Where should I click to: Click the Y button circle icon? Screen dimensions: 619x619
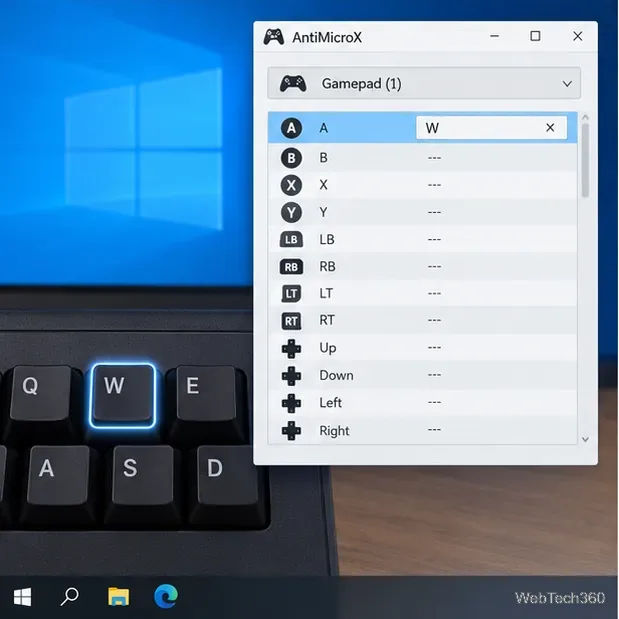(291, 212)
